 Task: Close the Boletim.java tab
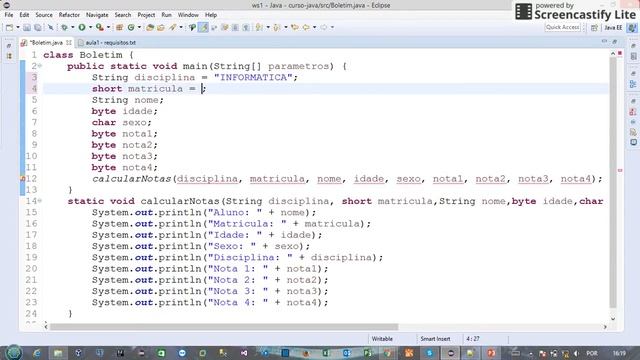click(69, 42)
